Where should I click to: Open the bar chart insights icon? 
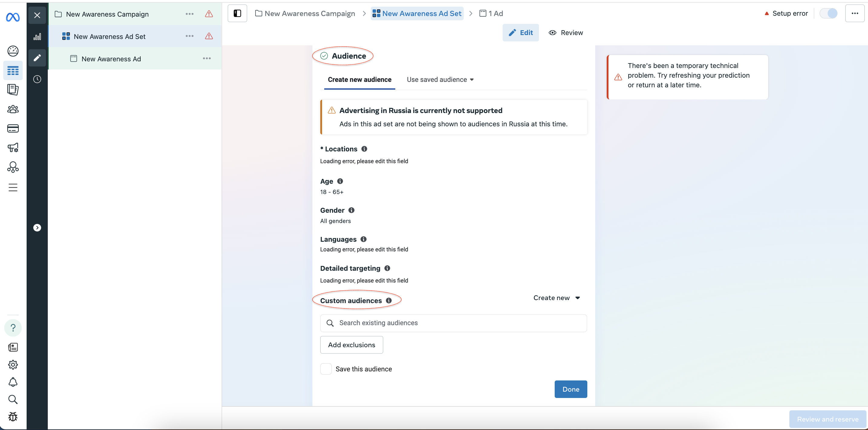tap(37, 37)
